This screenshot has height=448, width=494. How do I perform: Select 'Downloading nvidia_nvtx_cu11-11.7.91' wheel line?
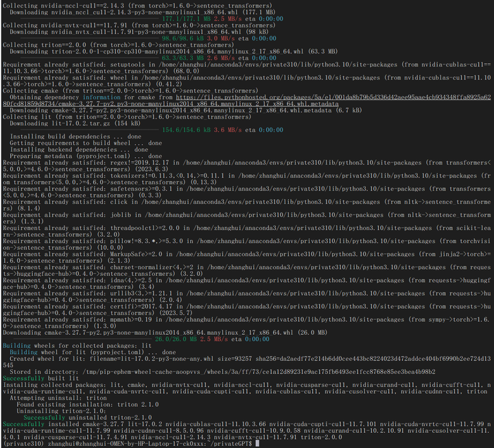(139, 32)
